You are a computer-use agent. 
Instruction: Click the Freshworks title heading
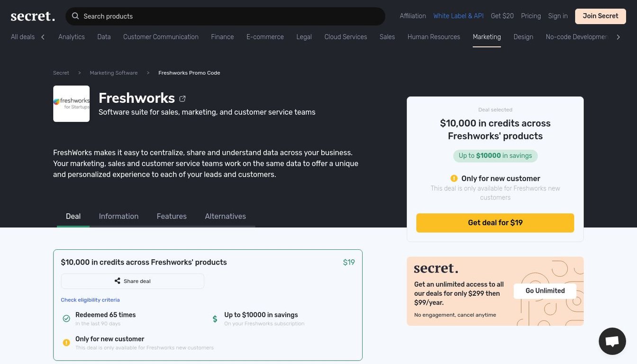[136, 98]
